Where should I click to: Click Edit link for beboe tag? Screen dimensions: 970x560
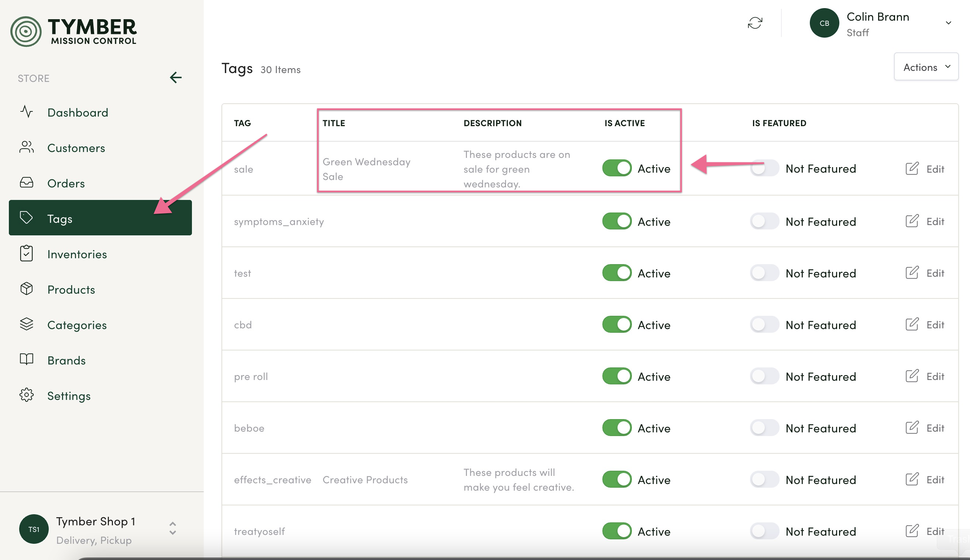[935, 428]
